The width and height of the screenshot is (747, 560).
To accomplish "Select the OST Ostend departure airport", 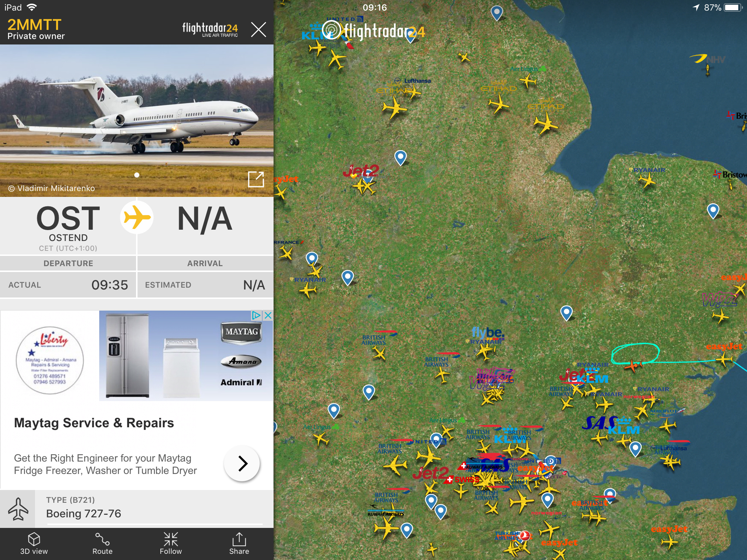I will pos(68,227).
